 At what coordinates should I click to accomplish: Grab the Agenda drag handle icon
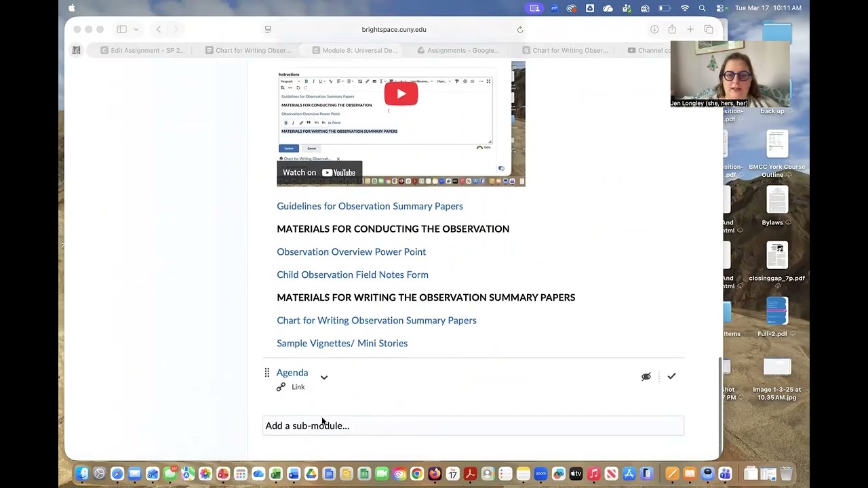point(267,372)
